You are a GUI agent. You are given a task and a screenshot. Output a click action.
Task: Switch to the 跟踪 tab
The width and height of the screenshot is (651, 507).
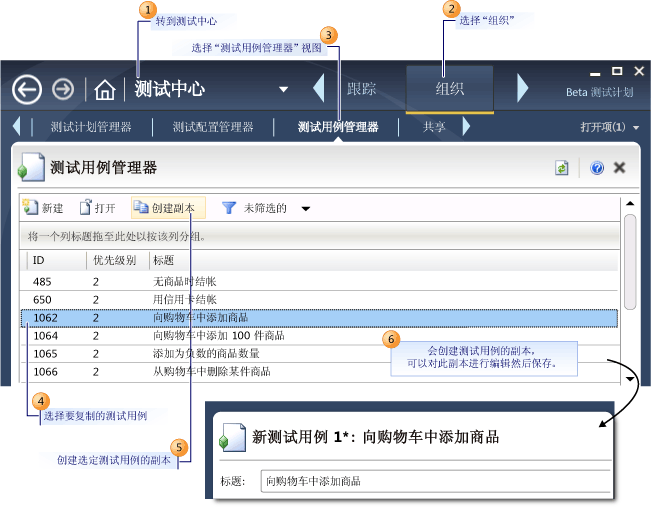(362, 89)
